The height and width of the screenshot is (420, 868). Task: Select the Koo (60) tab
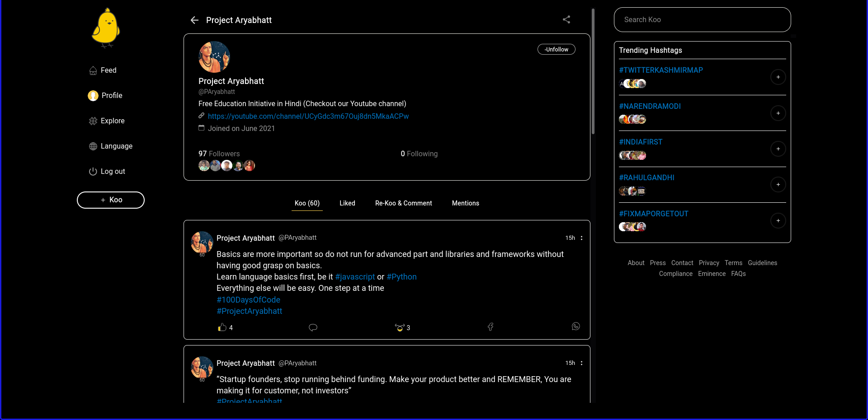307,203
